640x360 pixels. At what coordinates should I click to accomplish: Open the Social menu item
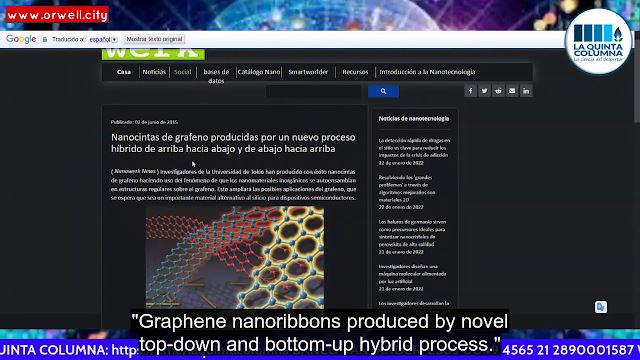coord(182,72)
